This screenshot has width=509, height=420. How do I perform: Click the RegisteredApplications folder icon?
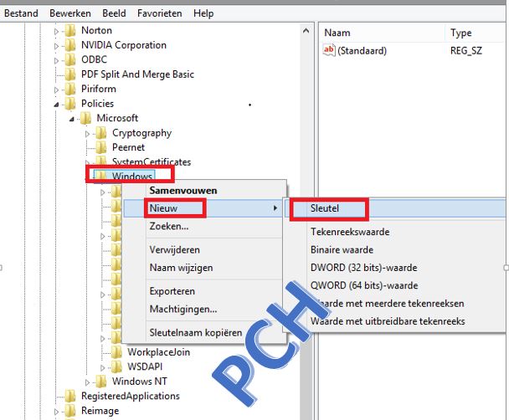point(69,396)
